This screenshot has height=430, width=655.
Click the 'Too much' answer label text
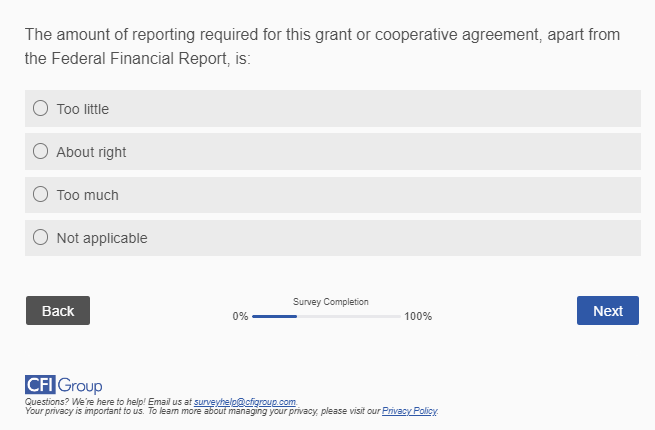point(87,196)
